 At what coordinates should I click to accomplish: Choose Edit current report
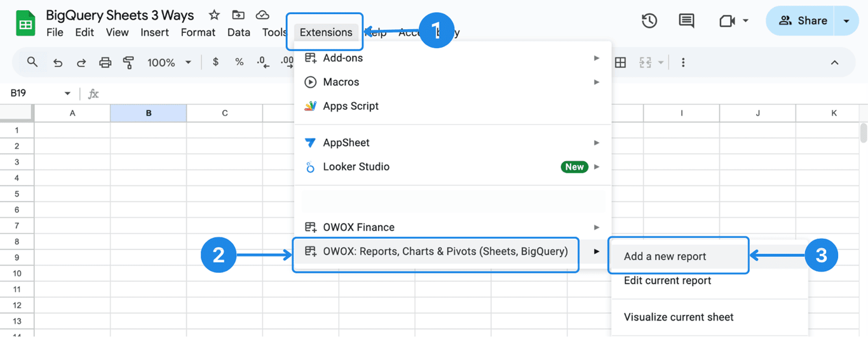[x=710, y=281]
